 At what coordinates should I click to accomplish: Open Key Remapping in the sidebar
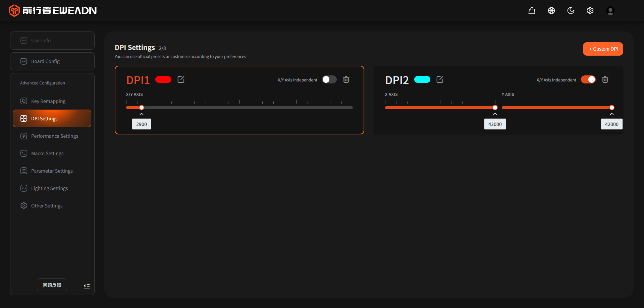coord(48,101)
